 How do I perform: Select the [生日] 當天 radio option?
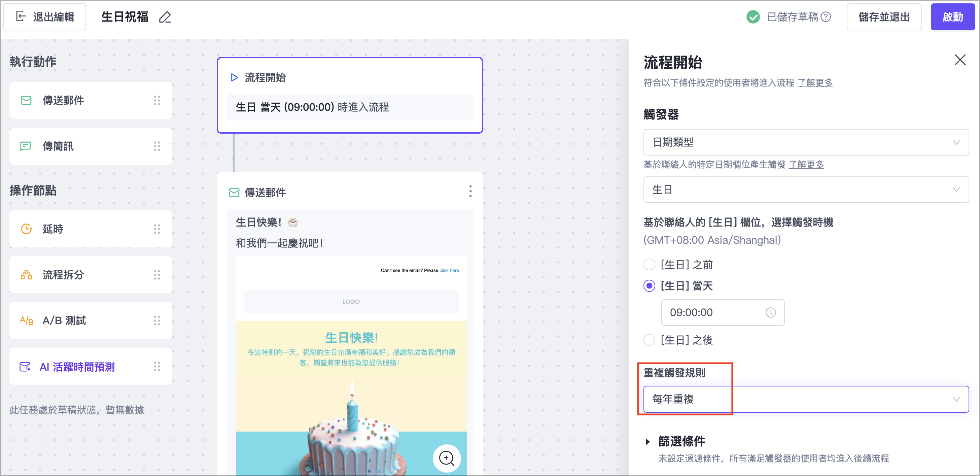pyautogui.click(x=649, y=286)
